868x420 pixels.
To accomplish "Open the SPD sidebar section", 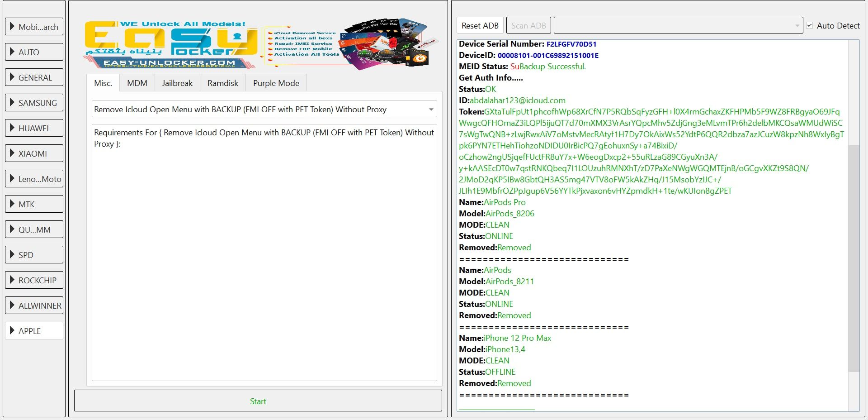I will (x=34, y=255).
